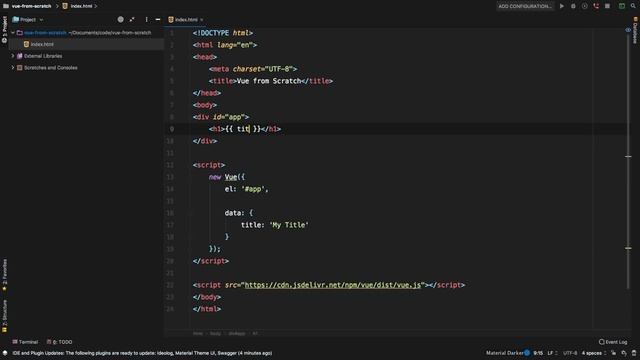Click line number 9 in the gutter
640x360 pixels.
coord(172,129)
